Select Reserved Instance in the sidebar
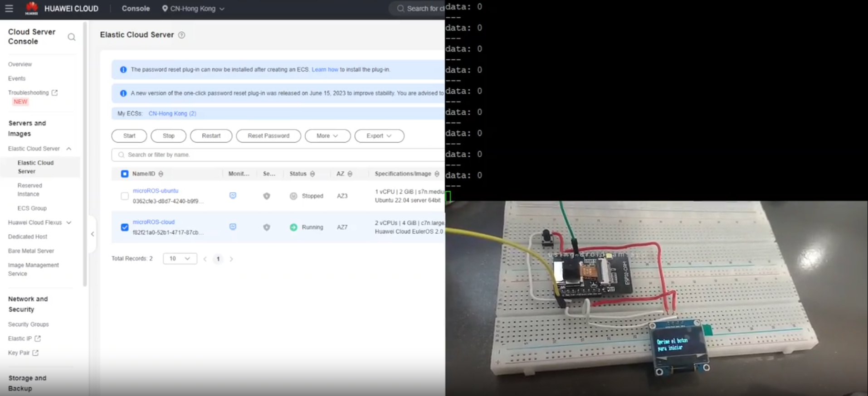The width and height of the screenshot is (868, 396). (29, 190)
